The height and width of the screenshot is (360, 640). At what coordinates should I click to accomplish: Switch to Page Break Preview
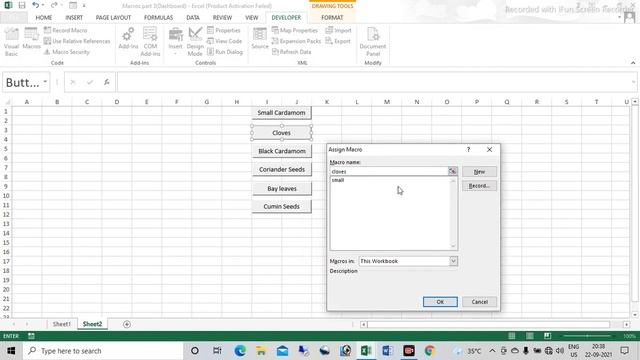[547, 336]
